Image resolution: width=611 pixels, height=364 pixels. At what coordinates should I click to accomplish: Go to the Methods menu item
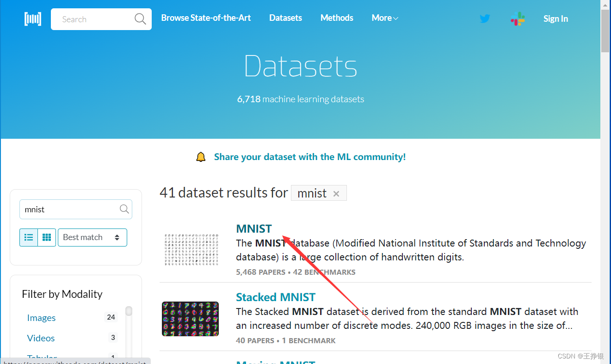point(337,18)
